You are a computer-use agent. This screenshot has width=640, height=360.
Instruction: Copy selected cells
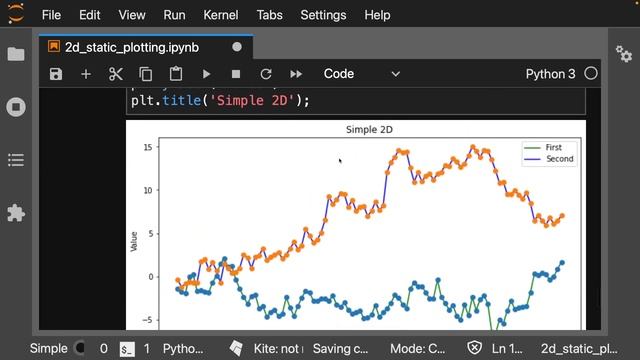click(x=146, y=74)
